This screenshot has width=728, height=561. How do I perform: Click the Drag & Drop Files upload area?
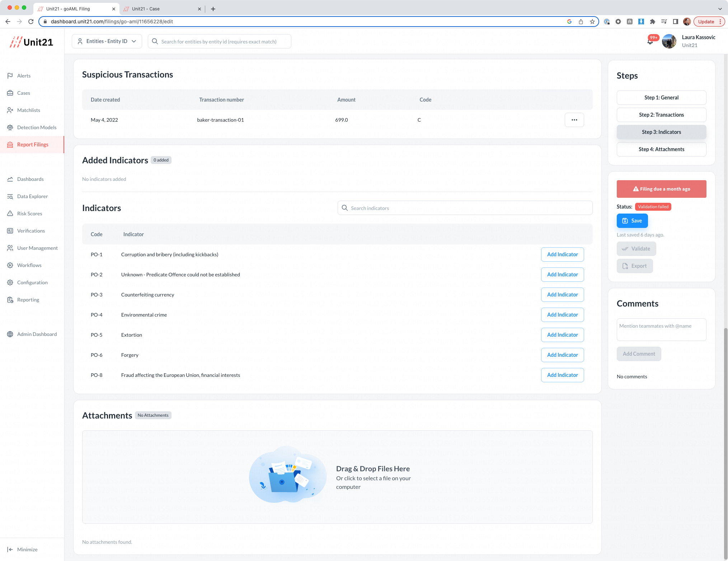click(337, 477)
